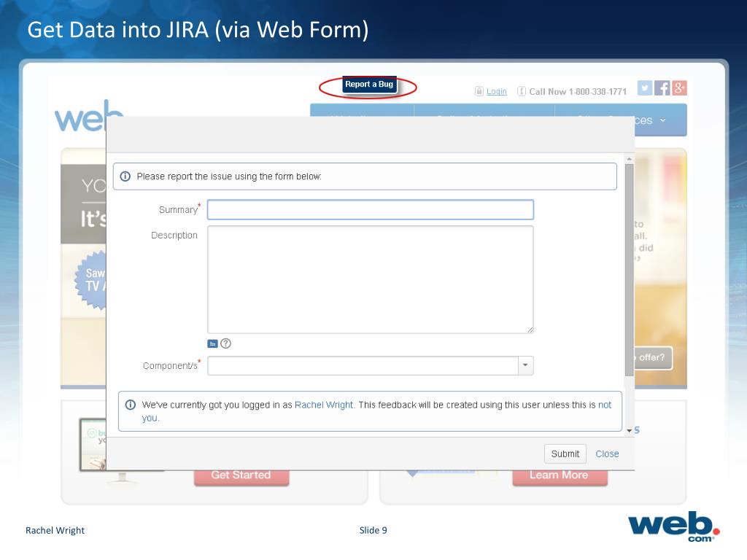Close the feedback dialog via Close link
This screenshot has height=560, width=747.
(607, 454)
